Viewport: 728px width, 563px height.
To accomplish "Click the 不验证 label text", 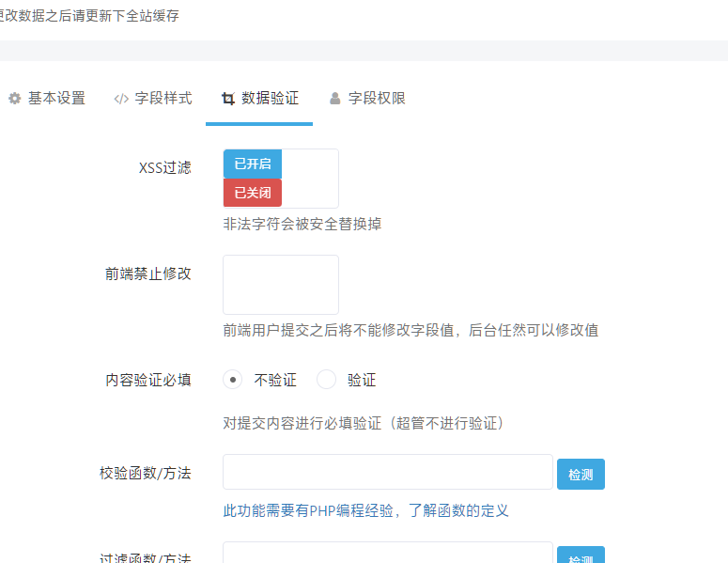I will pyautogui.click(x=275, y=380).
